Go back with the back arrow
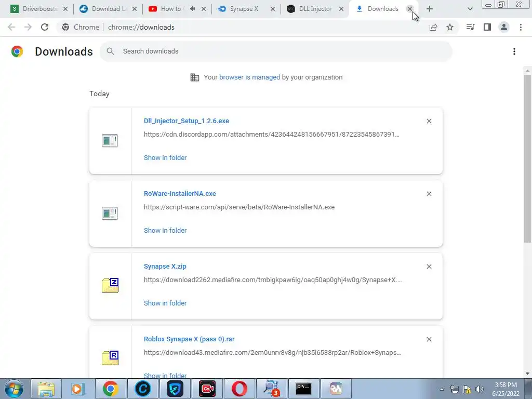This screenshot has height=399, width=532. pos(11,27)
